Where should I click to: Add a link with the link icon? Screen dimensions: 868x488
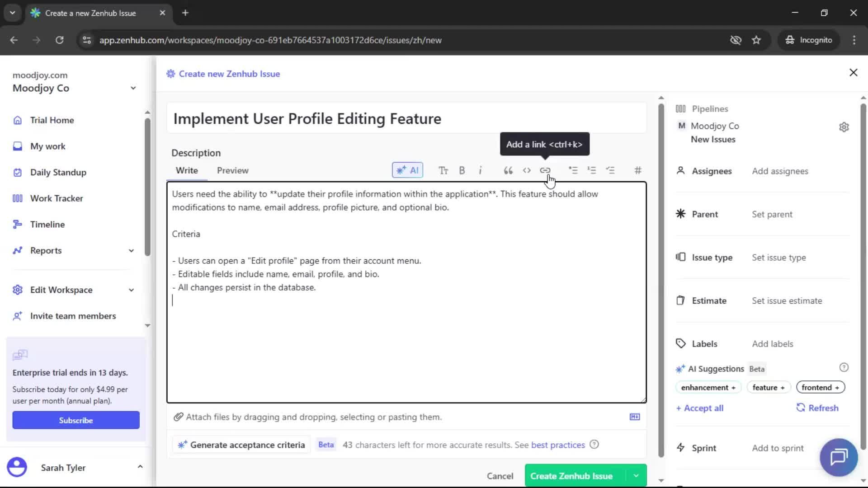pyautogui.click(x=546, y=170)
